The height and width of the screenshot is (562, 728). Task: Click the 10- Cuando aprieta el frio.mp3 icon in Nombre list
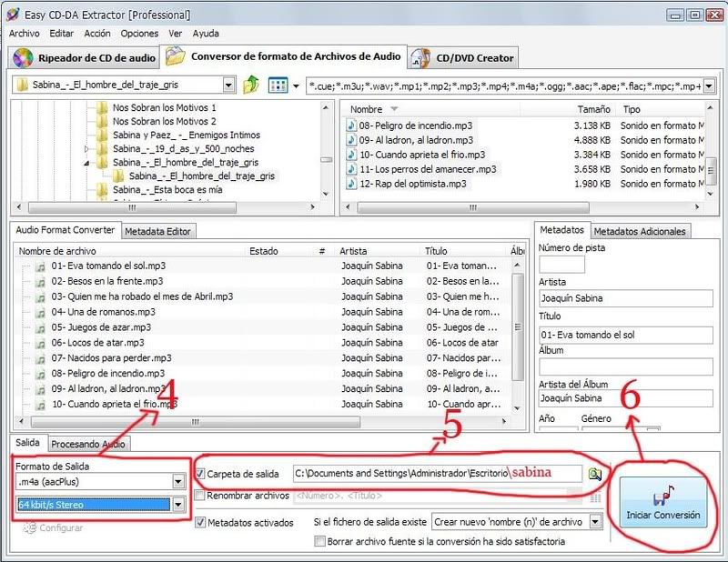click(351, 155)
